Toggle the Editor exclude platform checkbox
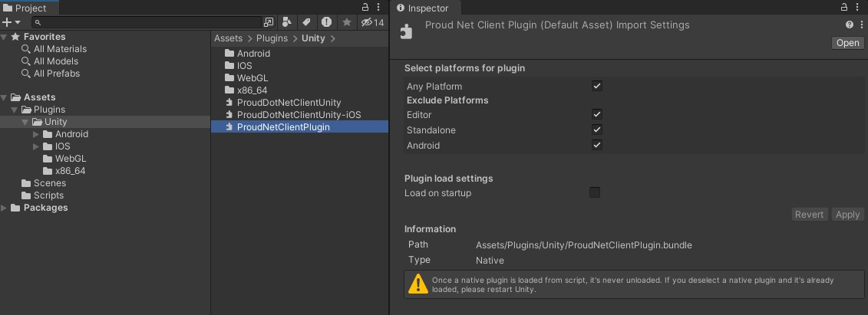 (x=596, y=114)
